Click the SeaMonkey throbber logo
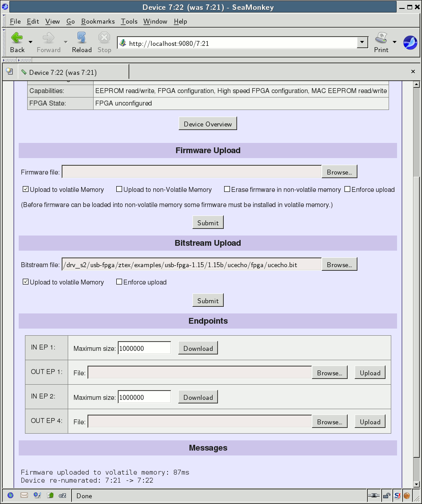Image resolution: width=422 pixels, height=504 pixels. [410, 42]
